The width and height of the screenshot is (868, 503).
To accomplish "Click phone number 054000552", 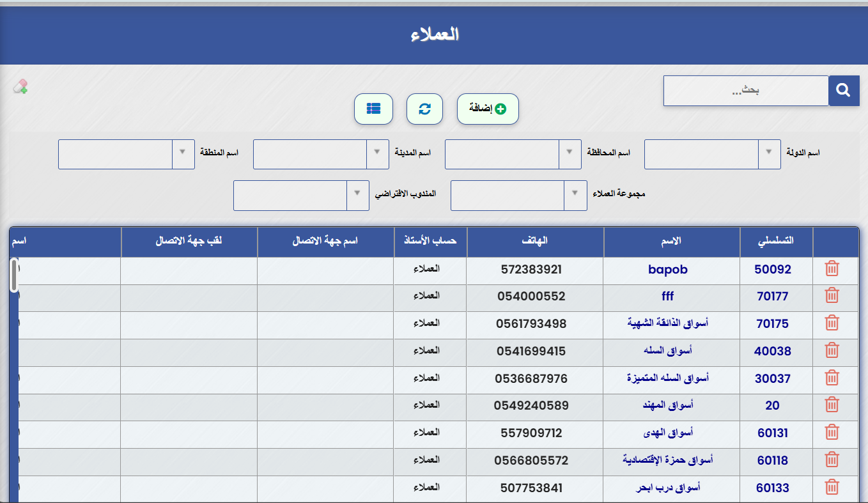I will point(531,297).
